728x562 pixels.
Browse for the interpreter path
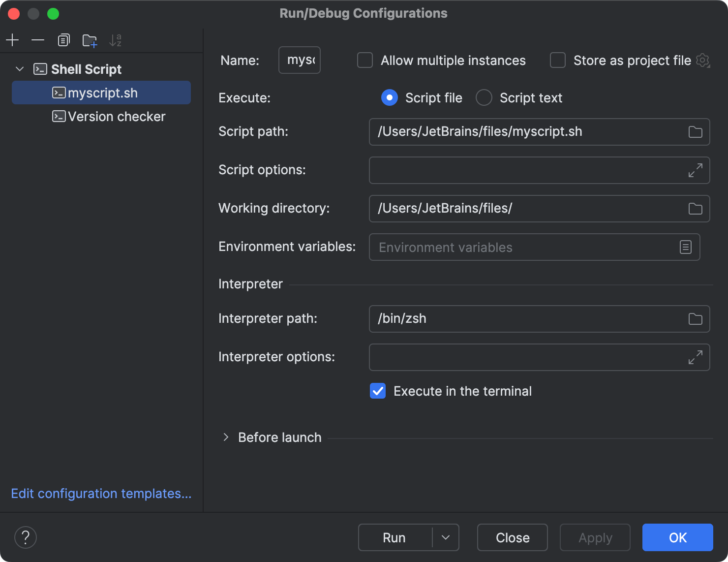(x=695, y=319)
